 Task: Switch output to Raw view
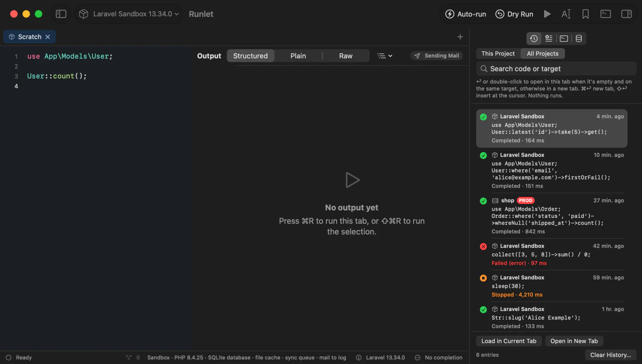point(346,56)
